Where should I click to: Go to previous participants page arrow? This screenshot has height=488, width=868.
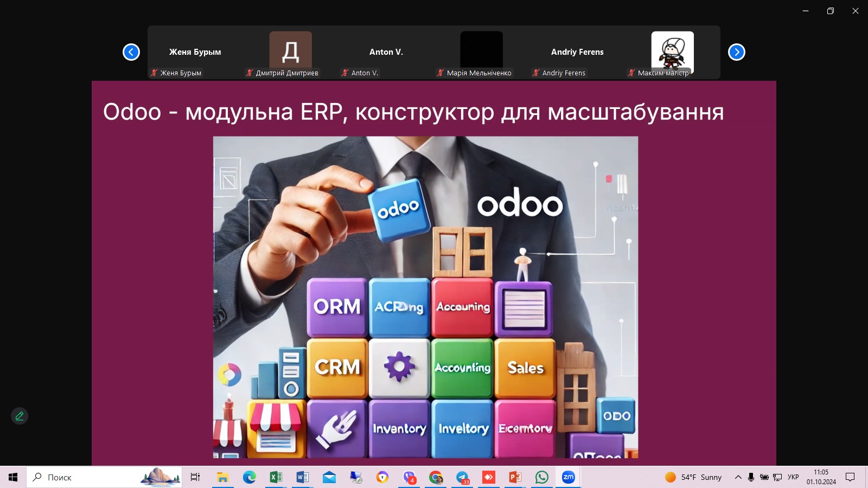pos(131,52)
